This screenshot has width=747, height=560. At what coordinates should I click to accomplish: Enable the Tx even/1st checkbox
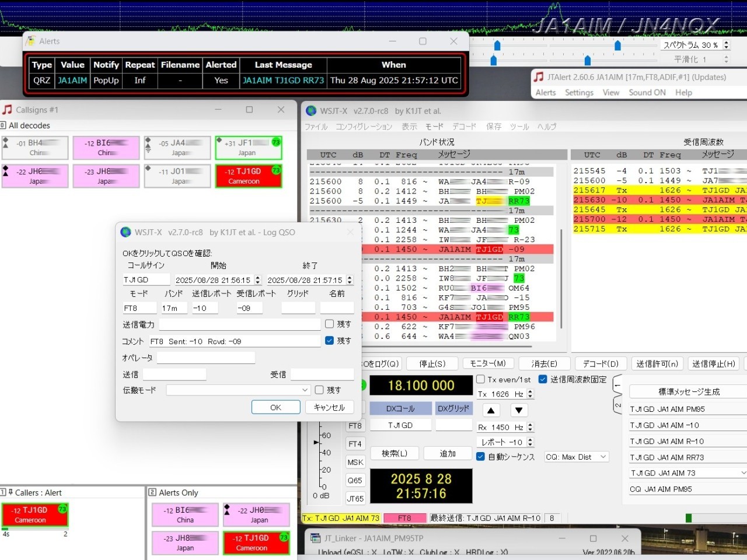click(481, 379)
